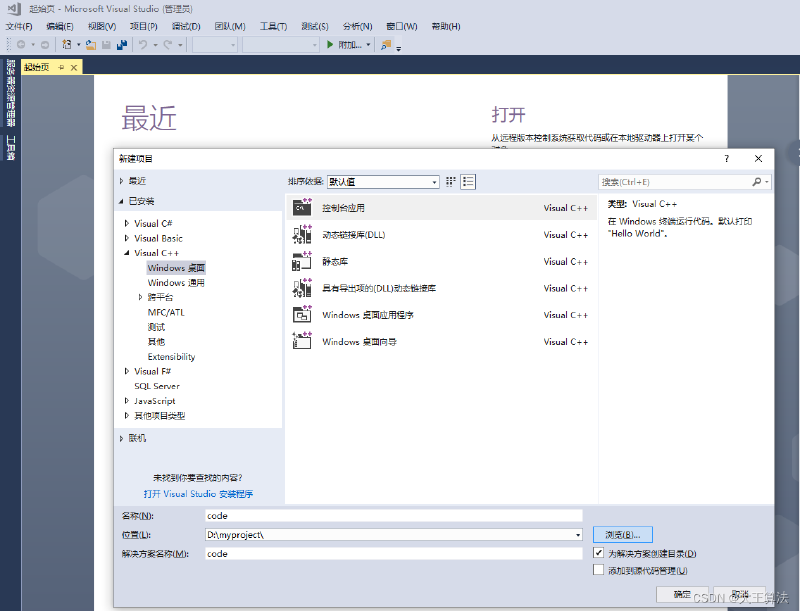Screen dimensions: 800x611
Task: Select Windows desktop wizard template icon
Action: coord(302,341)
